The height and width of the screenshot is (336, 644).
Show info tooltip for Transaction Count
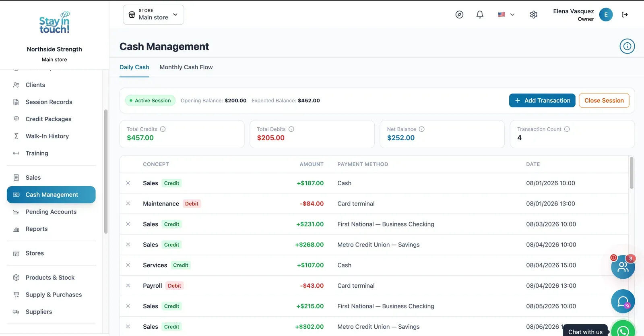[x=567, y=129]
